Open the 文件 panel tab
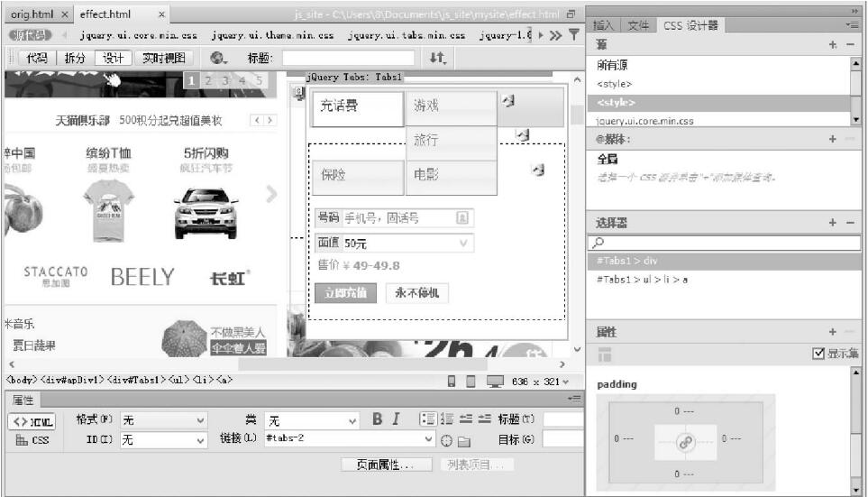 coord(638,26)
